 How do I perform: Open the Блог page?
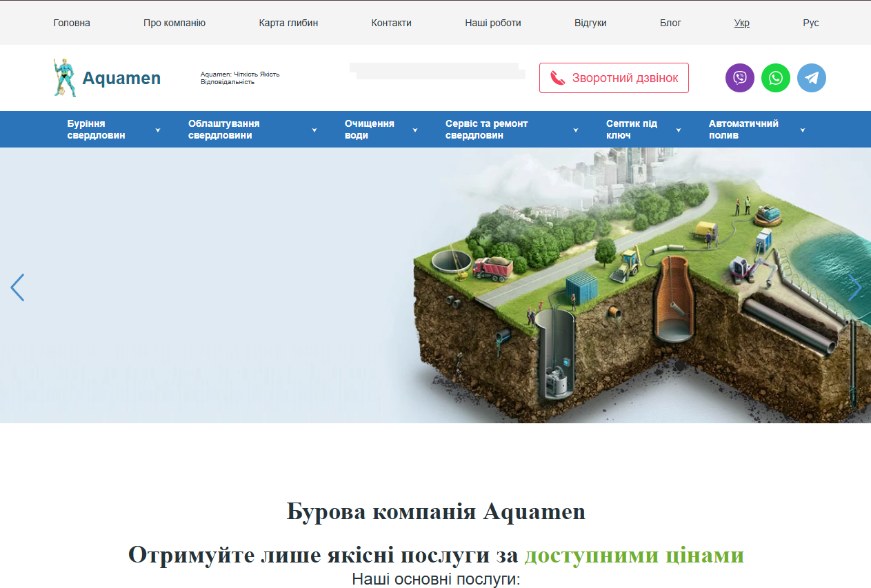click(x=670, y=23)
